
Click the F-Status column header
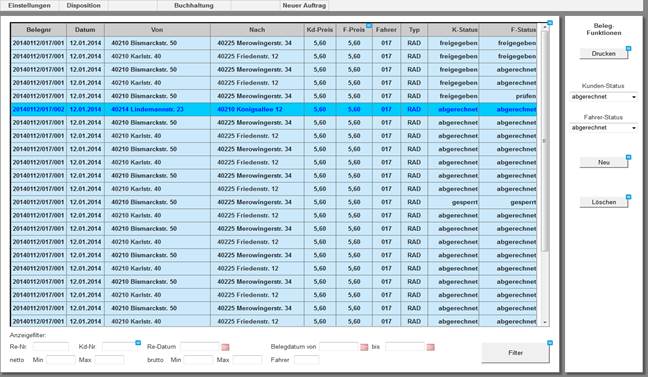click(508, 30)
